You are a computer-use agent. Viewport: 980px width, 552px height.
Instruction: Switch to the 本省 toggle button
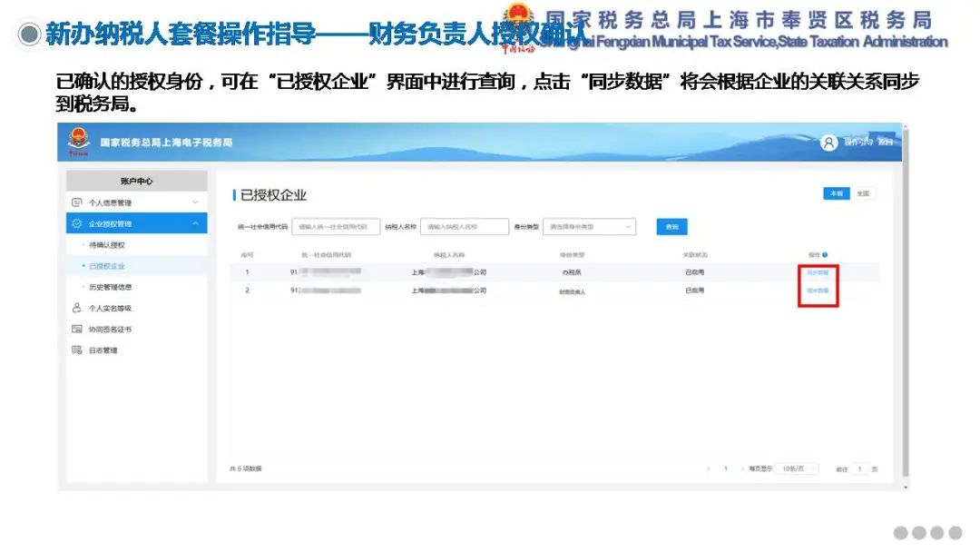(837, 193)
